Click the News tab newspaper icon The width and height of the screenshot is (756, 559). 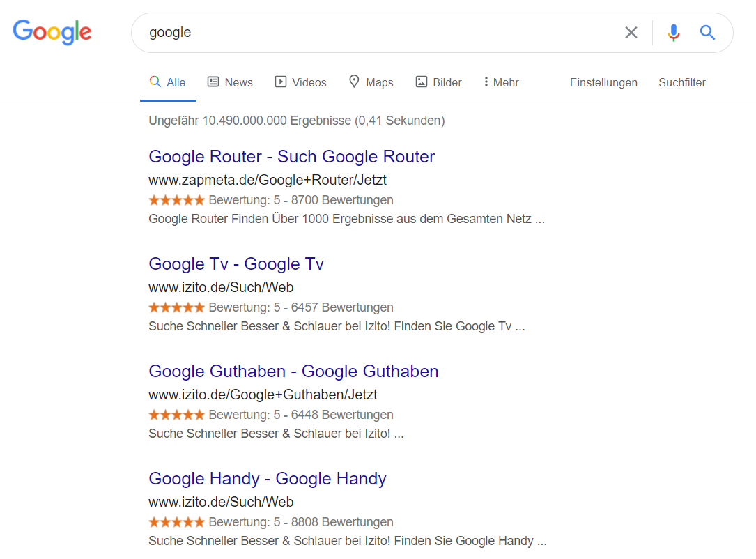[x=213, y=82]
